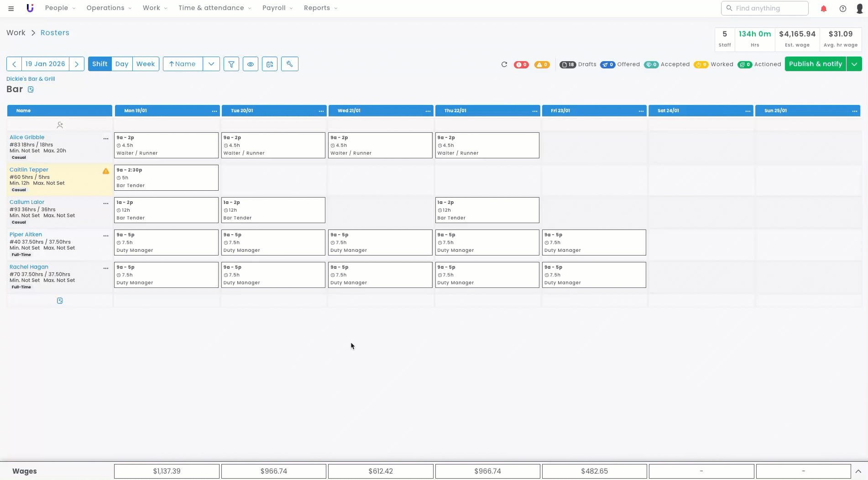Open the notifications bell

824,8
